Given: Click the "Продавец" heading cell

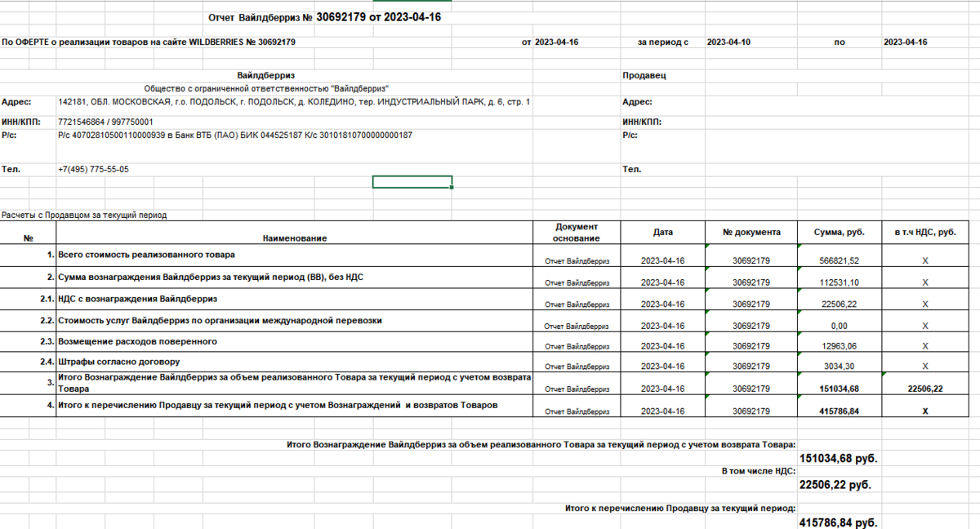Looking at the screenshot, I should click(644, 75).
